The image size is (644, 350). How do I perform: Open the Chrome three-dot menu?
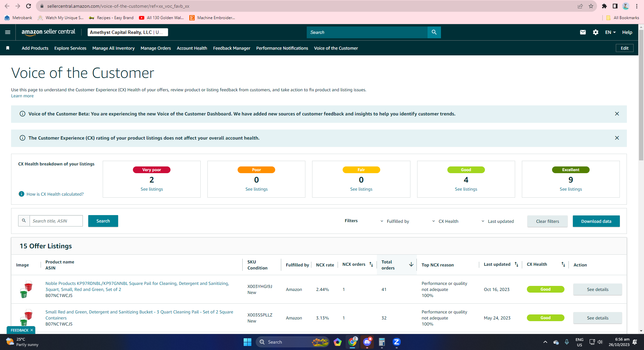(637, 6)
